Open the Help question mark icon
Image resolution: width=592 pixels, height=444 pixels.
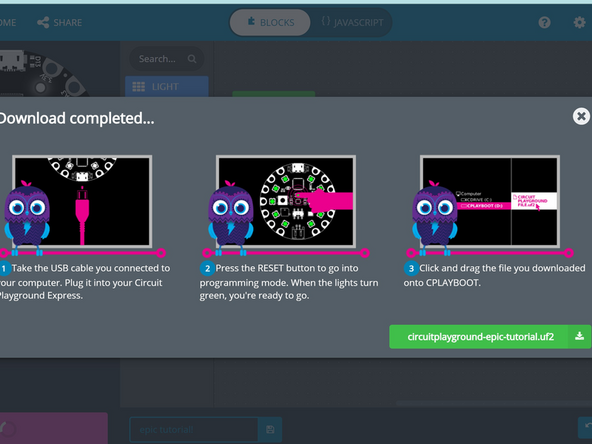coord(544,23)
